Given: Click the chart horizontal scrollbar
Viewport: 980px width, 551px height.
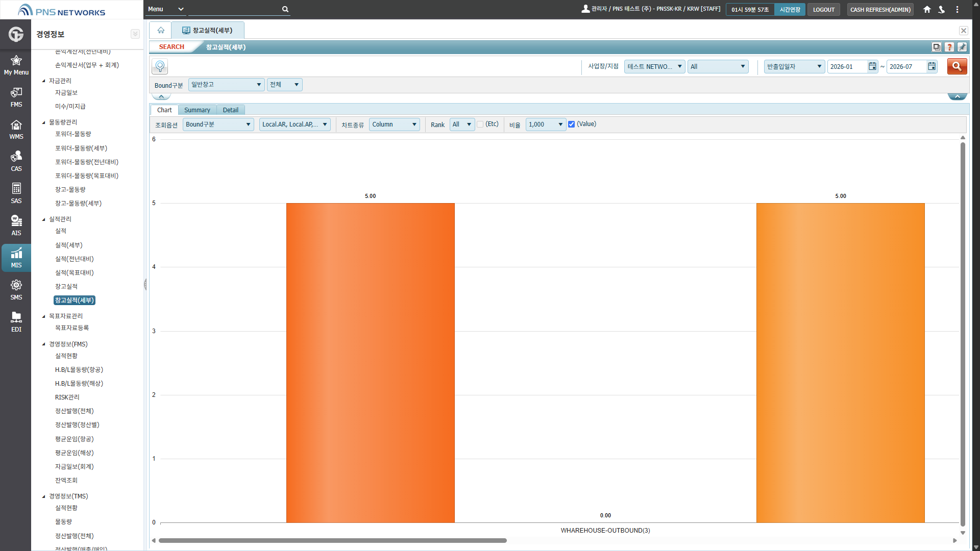Looking at the screenshot, I should [x=332, y=541].
